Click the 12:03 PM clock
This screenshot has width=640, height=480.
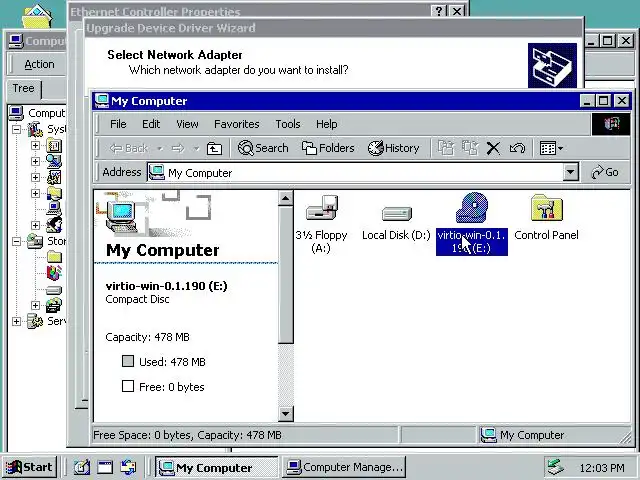click(x=602, y=468)
